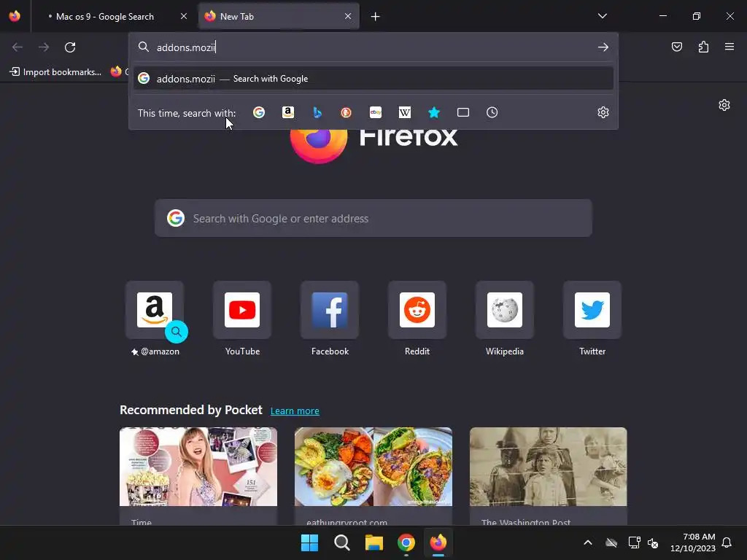Open the Firefox application menu
The image size is (747, 560).
tap(729, 47)
